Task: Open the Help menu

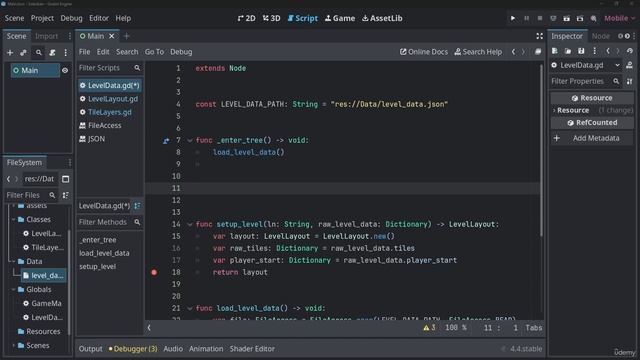Action: (x=123, y=18)
